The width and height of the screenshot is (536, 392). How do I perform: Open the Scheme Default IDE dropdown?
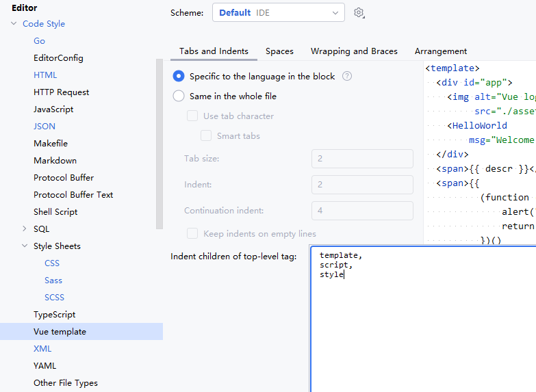click(278, 12)
